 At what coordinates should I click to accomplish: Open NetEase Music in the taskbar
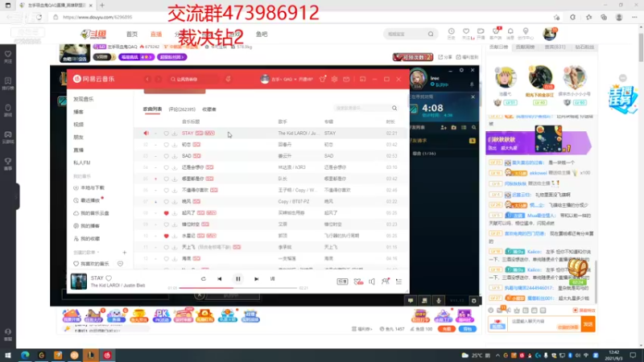coord(107,356)
